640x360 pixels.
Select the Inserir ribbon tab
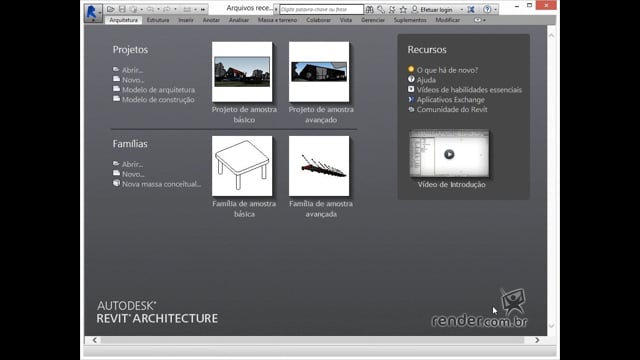point(186,20)
